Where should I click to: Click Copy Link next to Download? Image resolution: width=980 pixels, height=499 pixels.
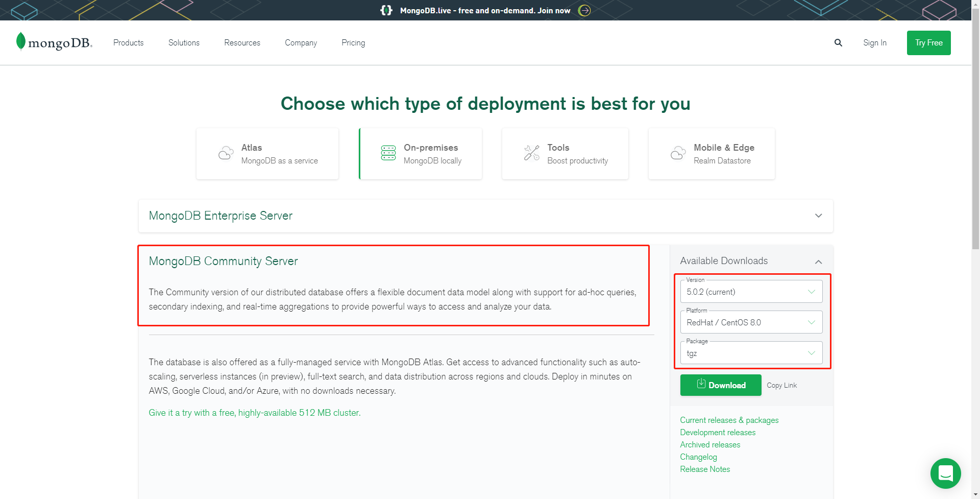(x=781, y=386)
